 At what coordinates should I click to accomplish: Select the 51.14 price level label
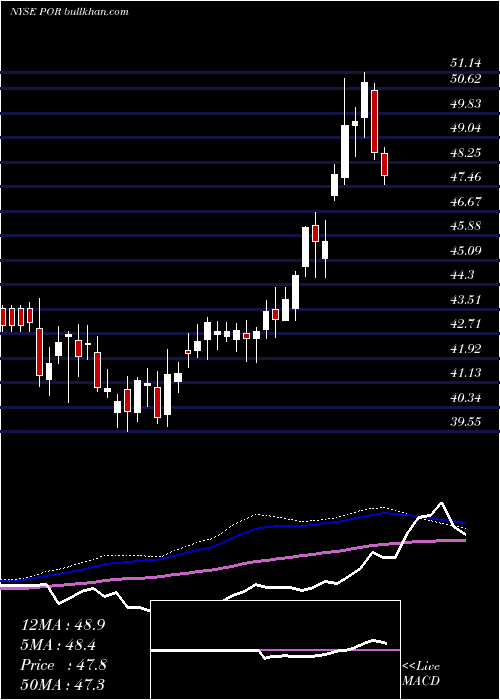466,63
